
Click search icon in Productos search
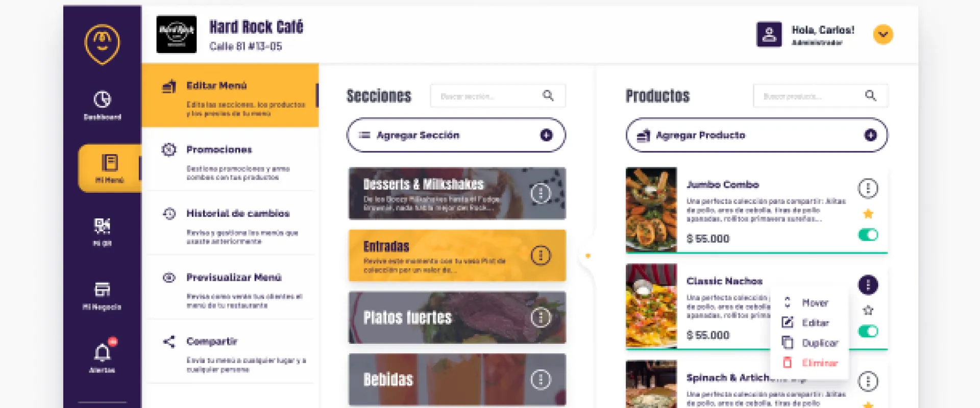coord(870,95)
